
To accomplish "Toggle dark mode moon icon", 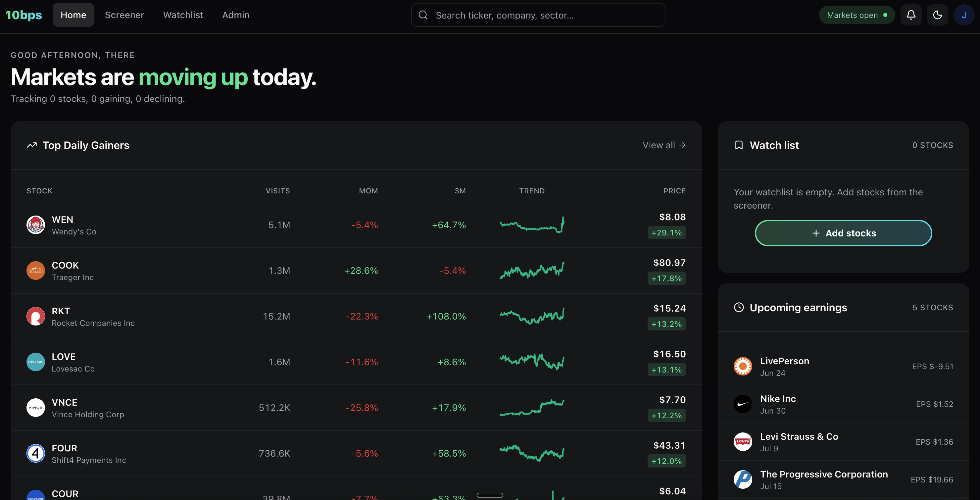I will click(937, 15).
